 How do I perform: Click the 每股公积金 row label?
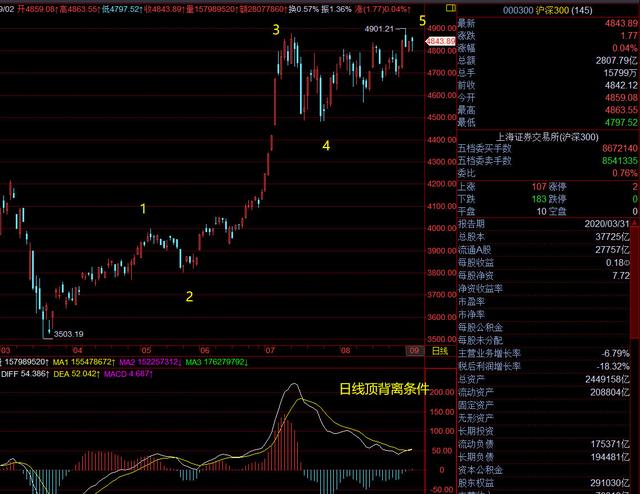pyautogui.click(x=480, y=327)
